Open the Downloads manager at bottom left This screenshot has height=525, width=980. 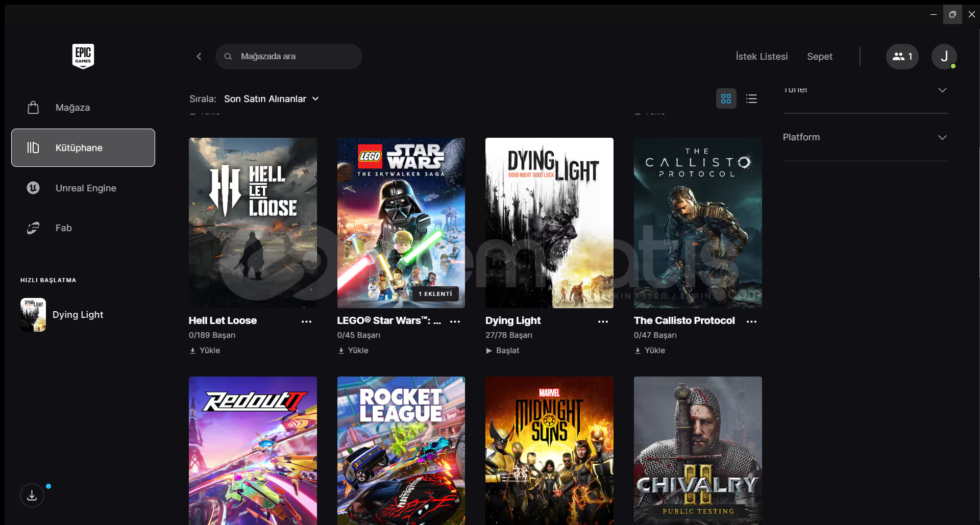coord(32,495)
